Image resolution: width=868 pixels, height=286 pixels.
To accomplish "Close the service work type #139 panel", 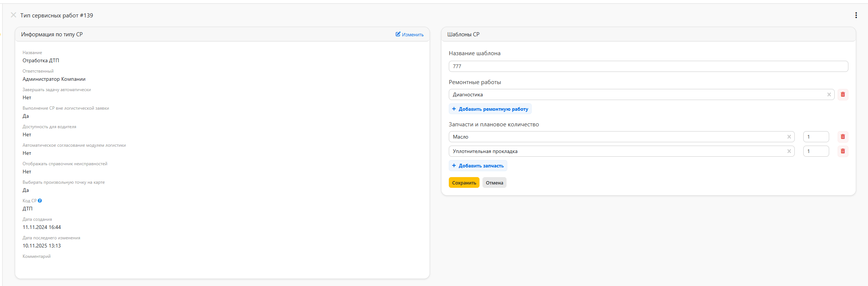I will click(x=13, y=15).
